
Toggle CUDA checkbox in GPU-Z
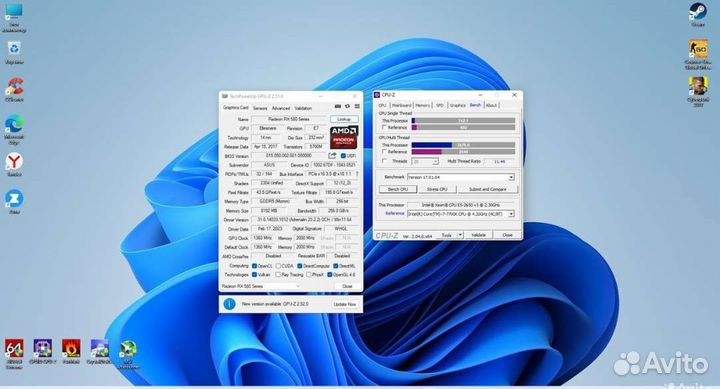(278, 266)
